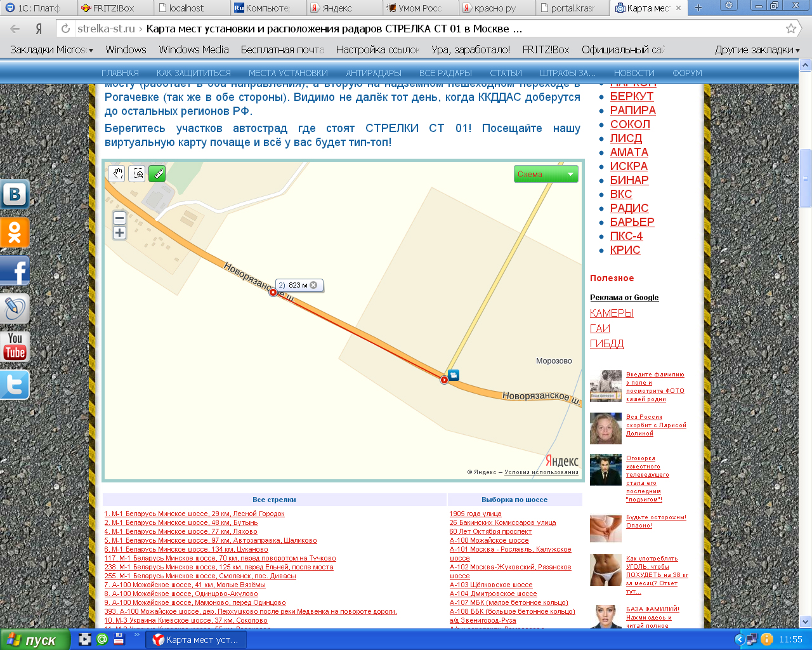
Task: Open the ИСКРА radar link
Action: (629, 166)
